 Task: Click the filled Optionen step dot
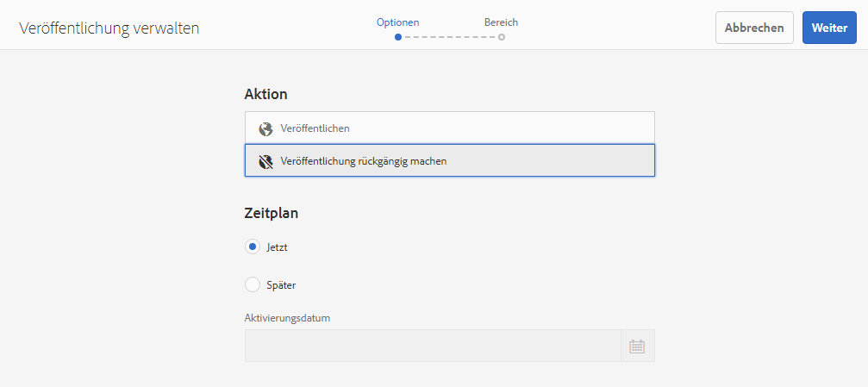point(397,37)
